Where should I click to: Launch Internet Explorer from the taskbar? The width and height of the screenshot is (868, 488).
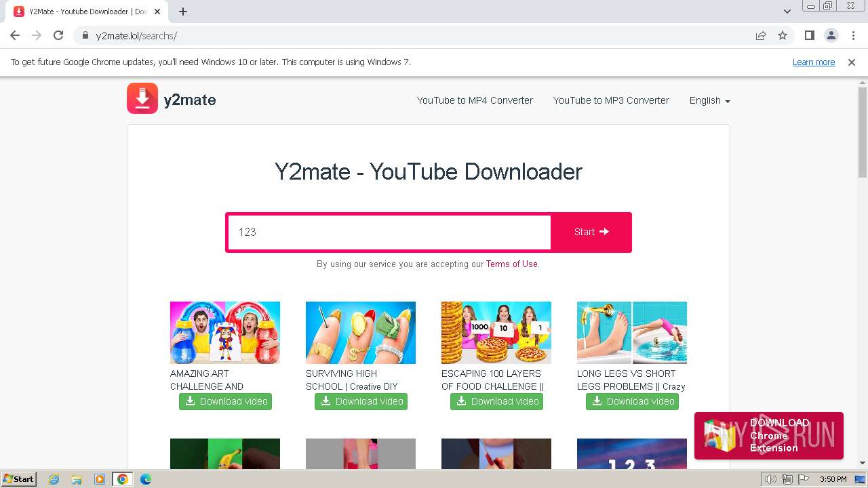coord(54,479)
